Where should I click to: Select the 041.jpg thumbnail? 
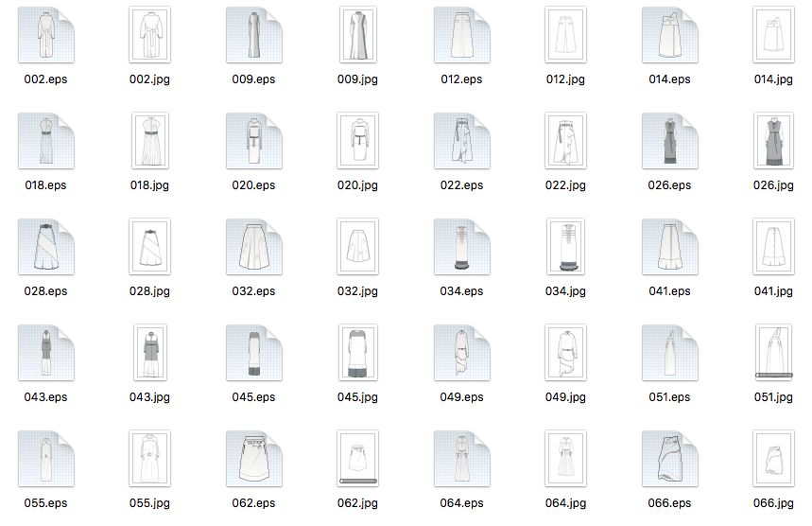point(773,247)
